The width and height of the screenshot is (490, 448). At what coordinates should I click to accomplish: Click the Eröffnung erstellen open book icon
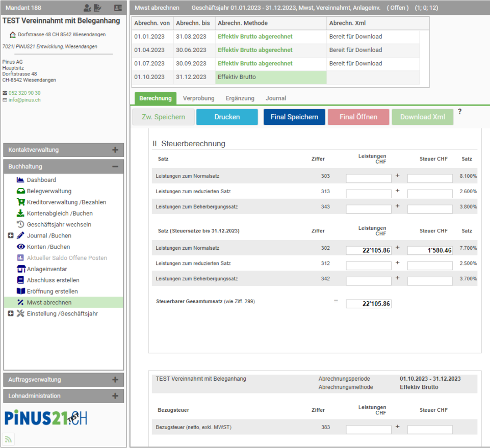tap(20, 291)
